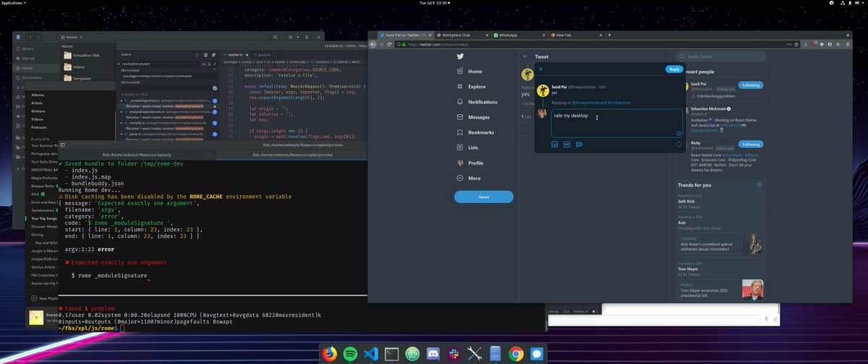Open Twitter Profile page
This screenshot has width=868, height=364.
[x=470, y=163]
